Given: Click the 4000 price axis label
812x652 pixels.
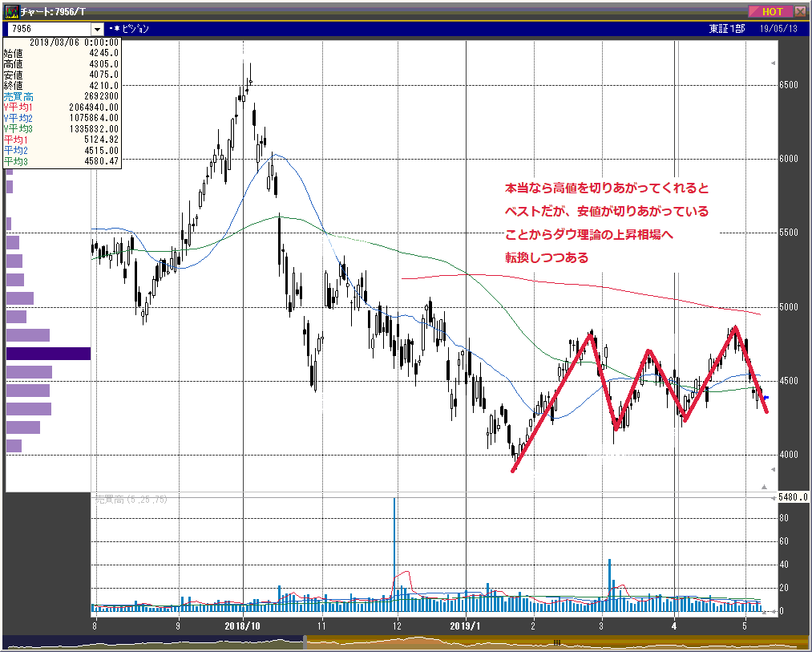Looking at the screenshot, I should pos(789,455).
